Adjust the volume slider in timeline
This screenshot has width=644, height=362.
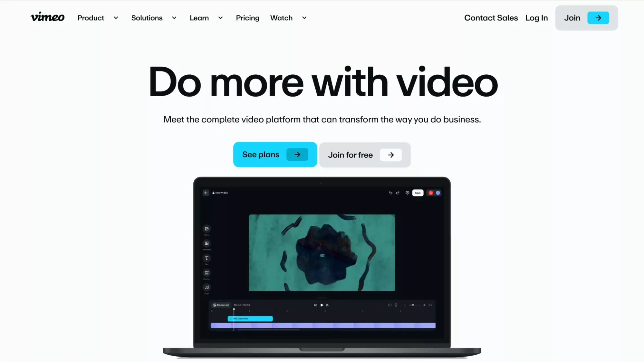413,305
